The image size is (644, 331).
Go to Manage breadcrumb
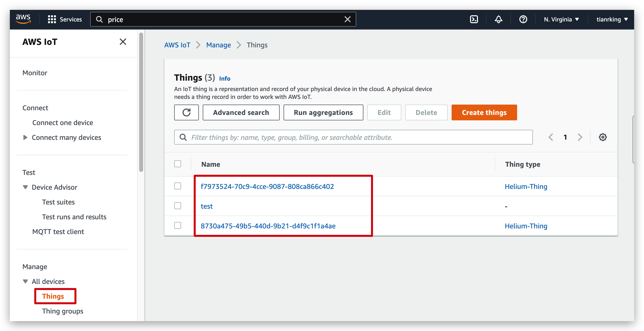218,45
